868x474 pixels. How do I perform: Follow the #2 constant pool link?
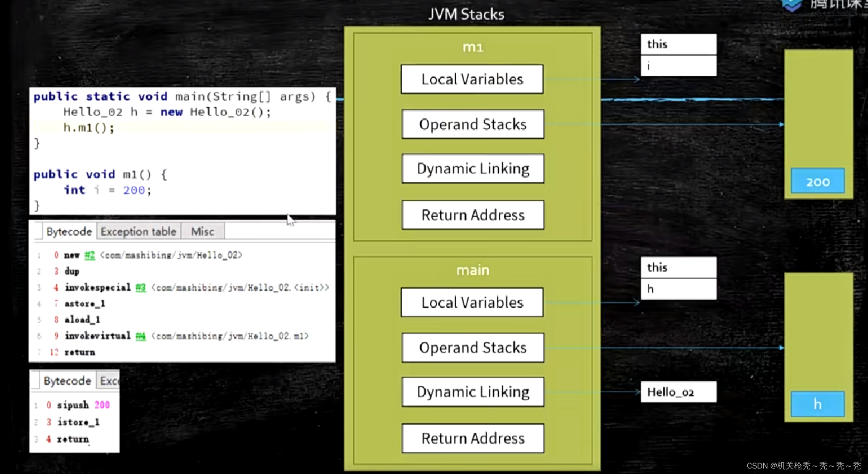[90, 255]
